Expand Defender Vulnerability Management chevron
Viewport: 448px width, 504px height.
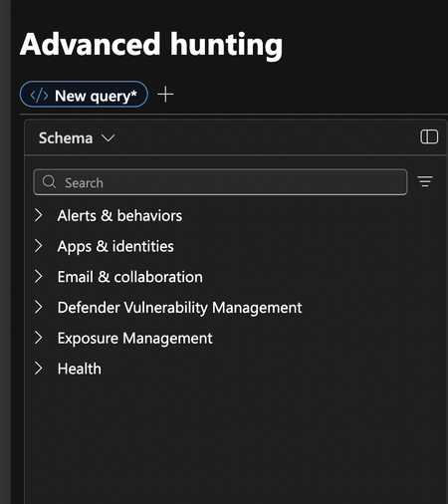[39, 307]
